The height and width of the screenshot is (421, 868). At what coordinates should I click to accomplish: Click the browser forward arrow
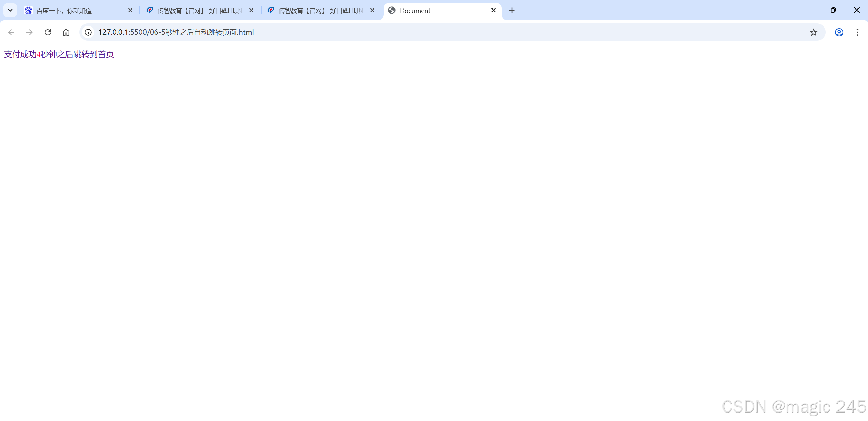click(x=30, y=32)
